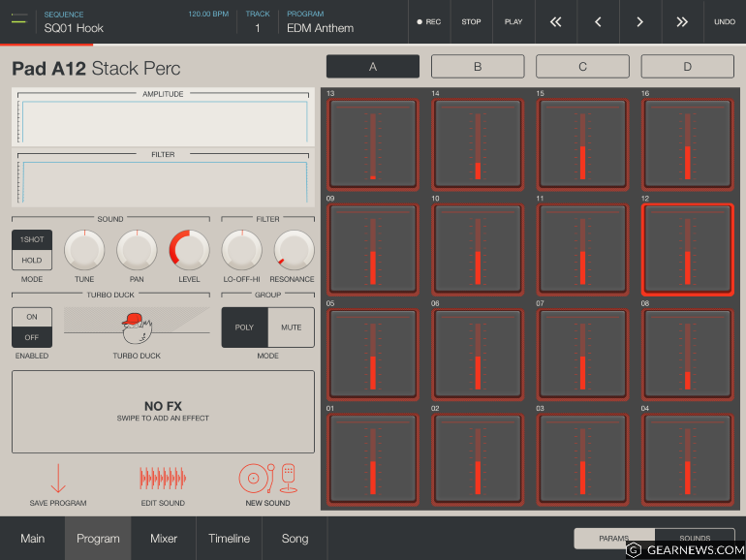Click the TUNE knob
Image resolution: width=746 pixels, height=560 pixels.
(x=84, y=250)
